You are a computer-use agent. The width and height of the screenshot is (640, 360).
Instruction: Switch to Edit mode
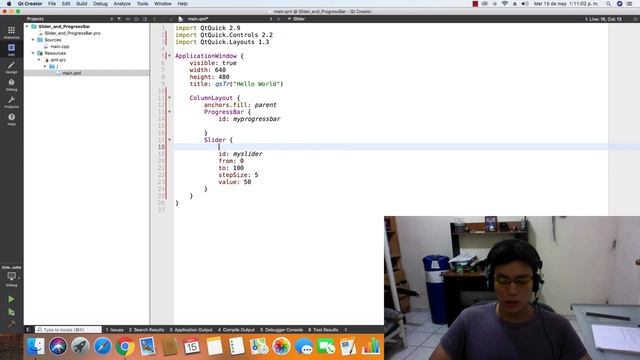coord(11,50)
